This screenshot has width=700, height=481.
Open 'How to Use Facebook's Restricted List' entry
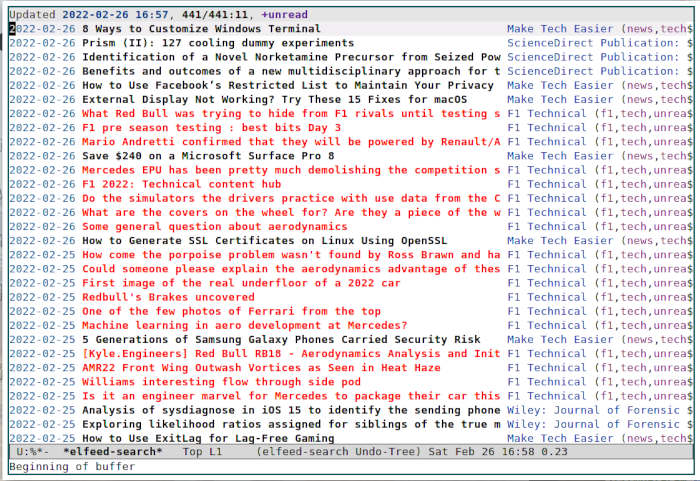coord(288,85)
